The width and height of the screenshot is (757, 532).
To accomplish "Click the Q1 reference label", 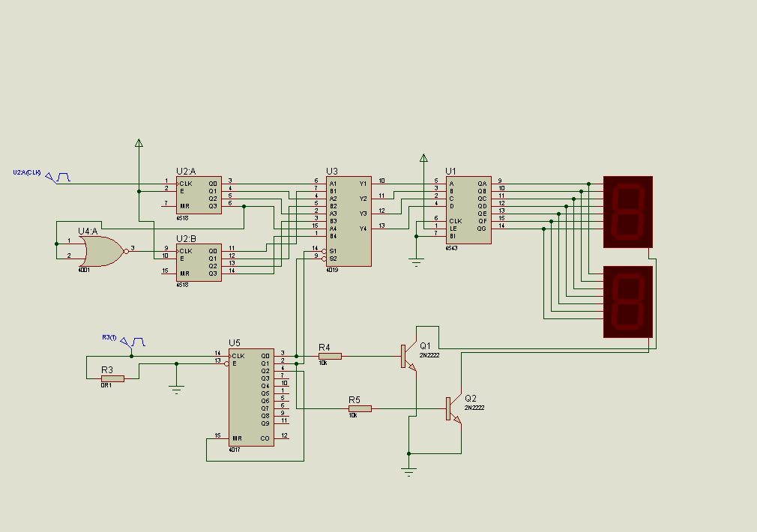I will tap(425, 346).
